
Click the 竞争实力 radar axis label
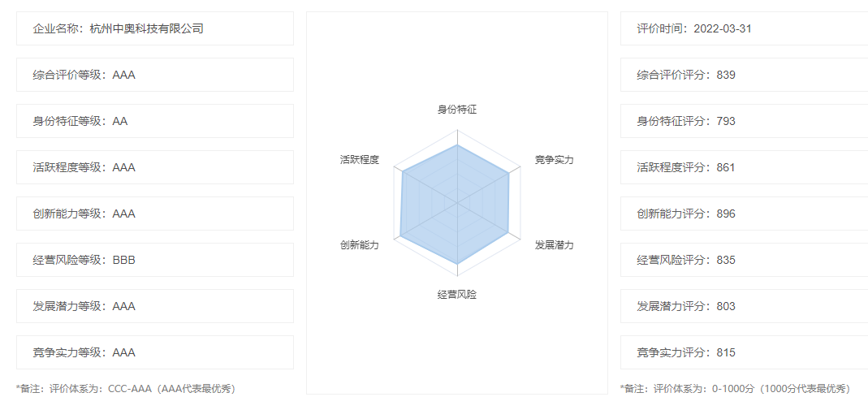(x=554, y=160)
